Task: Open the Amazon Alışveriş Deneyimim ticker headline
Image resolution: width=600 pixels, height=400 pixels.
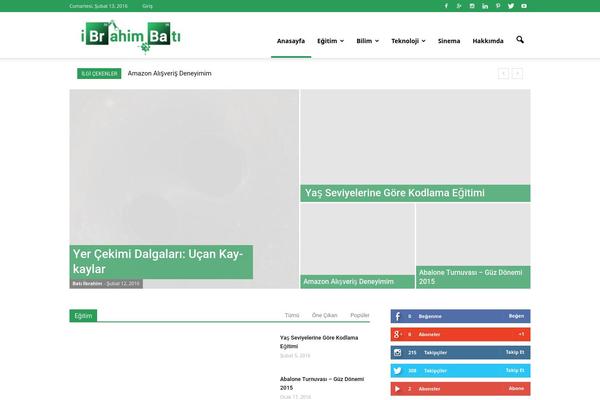Action: point(169,73)
